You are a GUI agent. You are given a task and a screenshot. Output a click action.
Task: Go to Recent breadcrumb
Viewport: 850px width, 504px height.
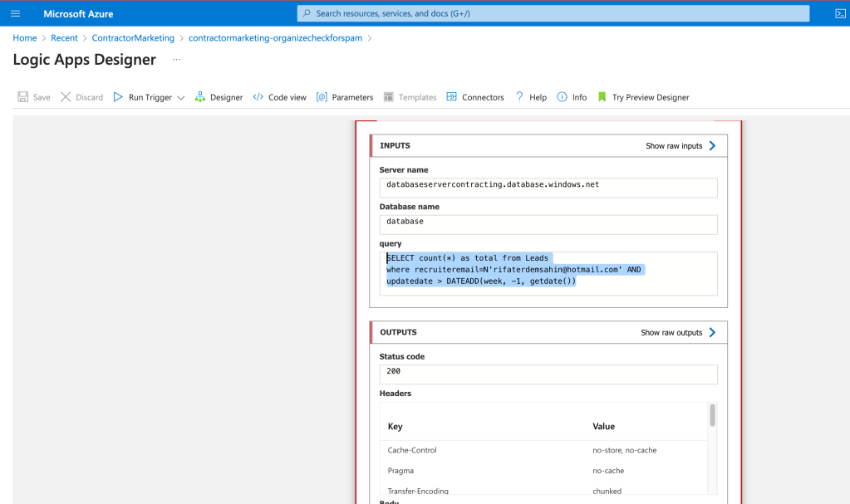[x=64, y=38]
